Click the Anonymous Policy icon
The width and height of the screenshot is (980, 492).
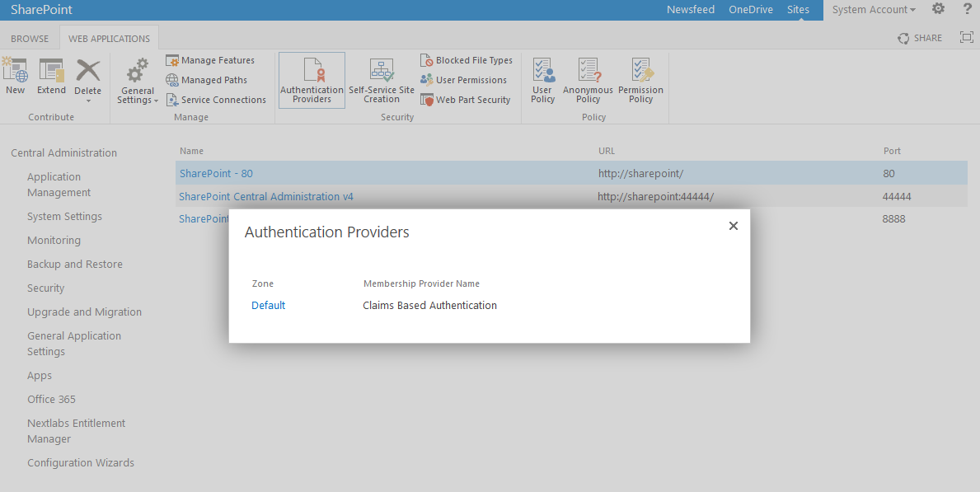[588, 70]
